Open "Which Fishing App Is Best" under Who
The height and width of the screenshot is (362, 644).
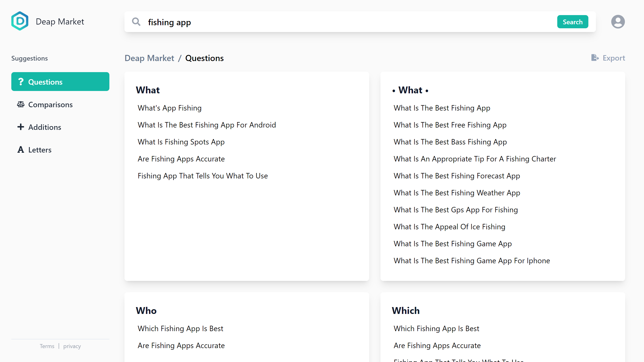point(180,328)
